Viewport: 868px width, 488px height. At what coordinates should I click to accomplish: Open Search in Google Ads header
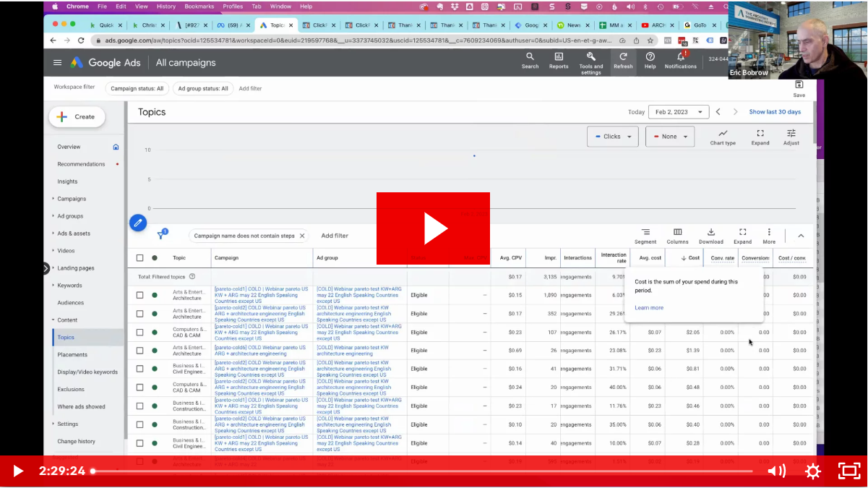(x=530, y=59)
